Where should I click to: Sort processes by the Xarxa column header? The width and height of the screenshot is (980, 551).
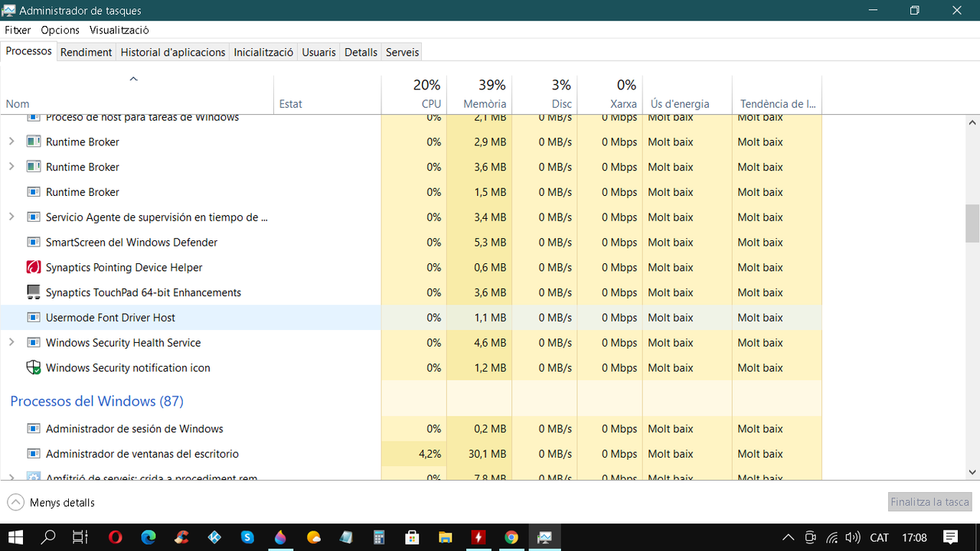click(609, 94)
